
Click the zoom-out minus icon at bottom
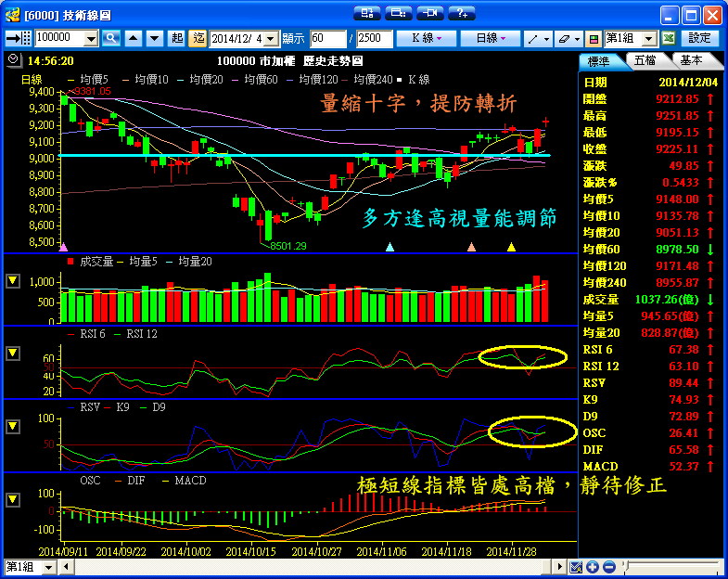point(607,567)
